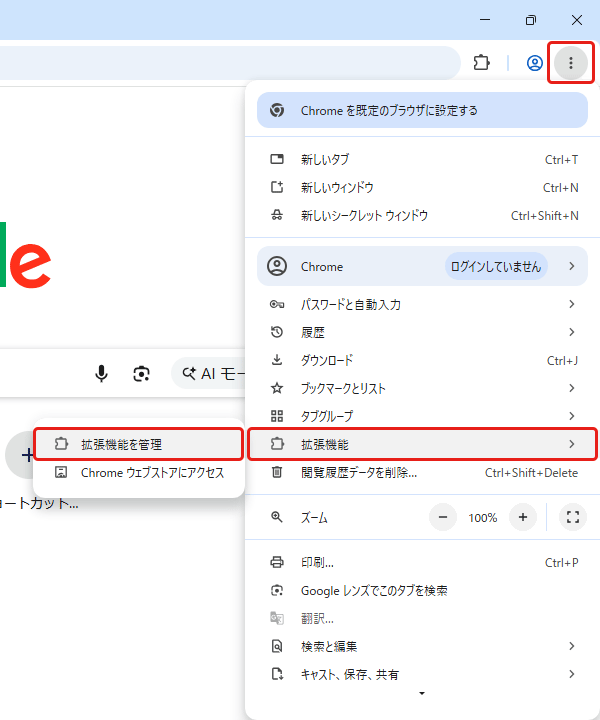
Task: Expand キャスト、保存、共有 submenu arrow
Action: tap(572, 674)
